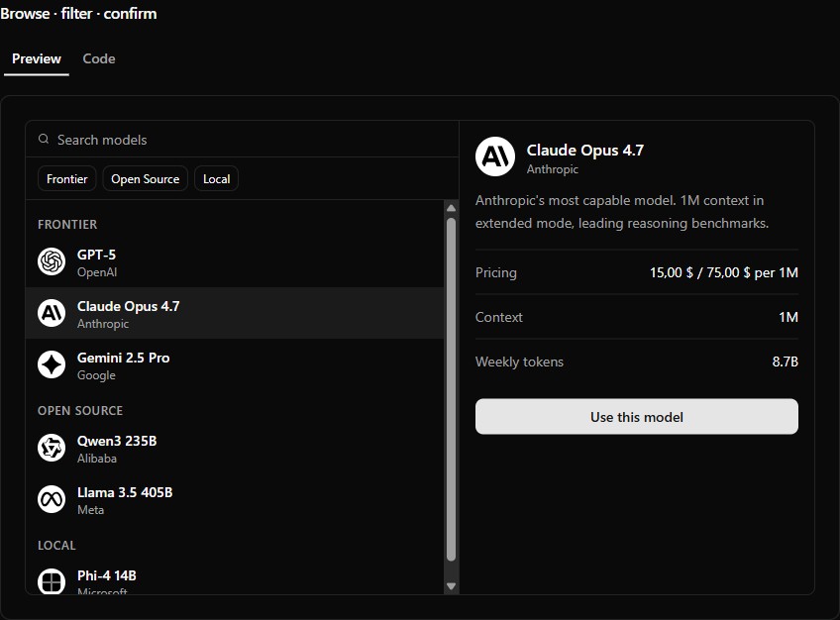840x620 pixels.
Task: Click the FRONTIER section heading
Action: 67,225
